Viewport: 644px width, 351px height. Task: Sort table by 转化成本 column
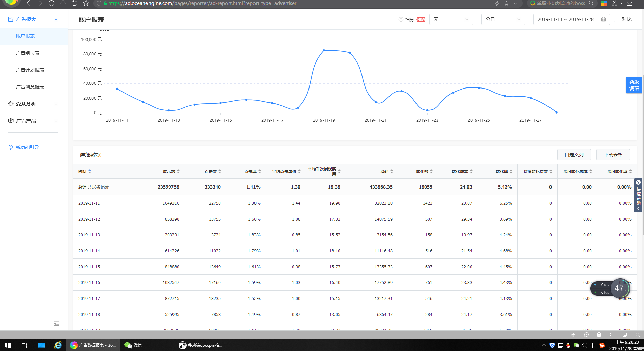pos(471,172)
